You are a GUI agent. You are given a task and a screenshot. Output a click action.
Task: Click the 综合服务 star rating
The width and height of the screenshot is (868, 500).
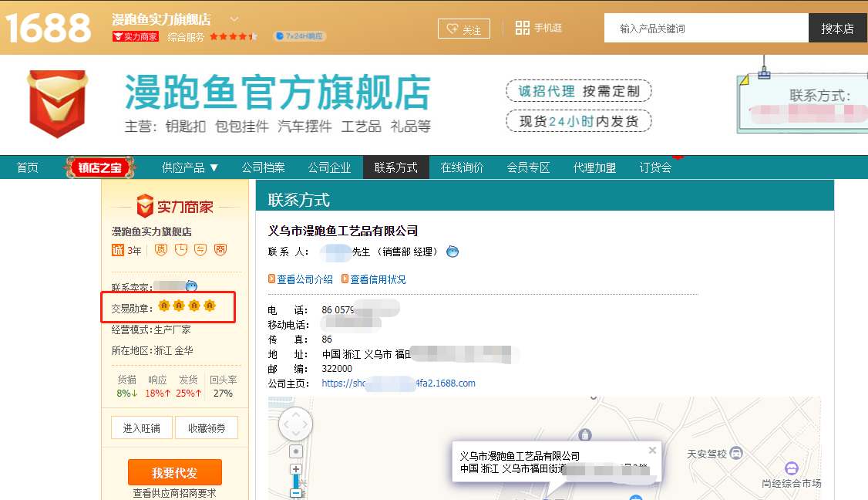click(x=233, y=36)
